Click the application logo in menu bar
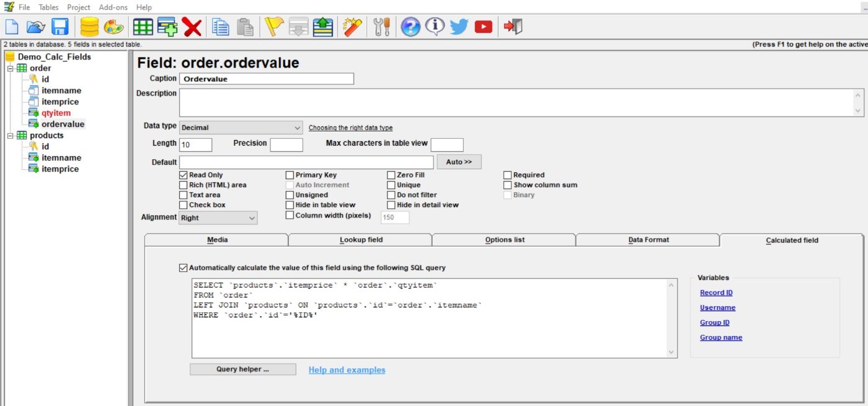The height and width of the screenshot is (406, 868). click(x=9, y=7)
